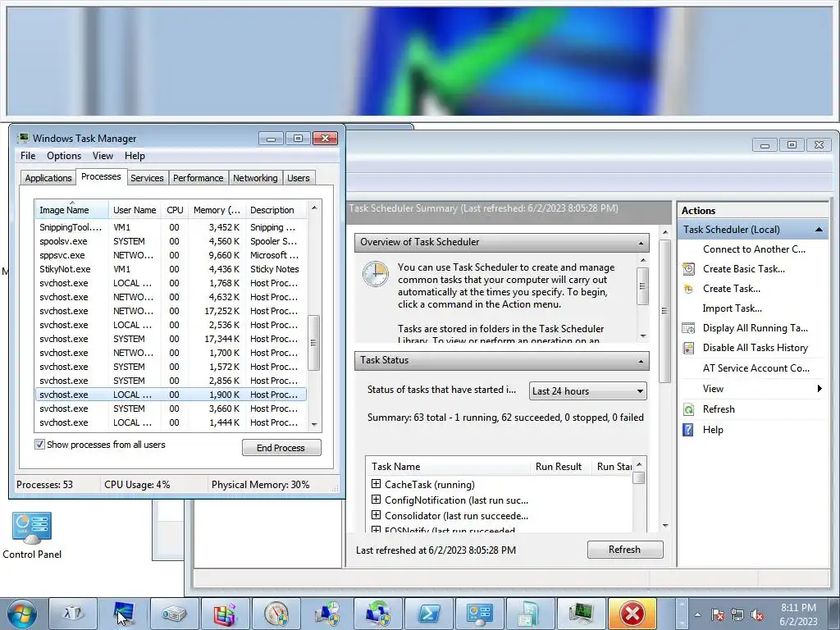Click the summary pane main scrollbar thumb
The width and height of the screenshot is (840, 630).
664,311
